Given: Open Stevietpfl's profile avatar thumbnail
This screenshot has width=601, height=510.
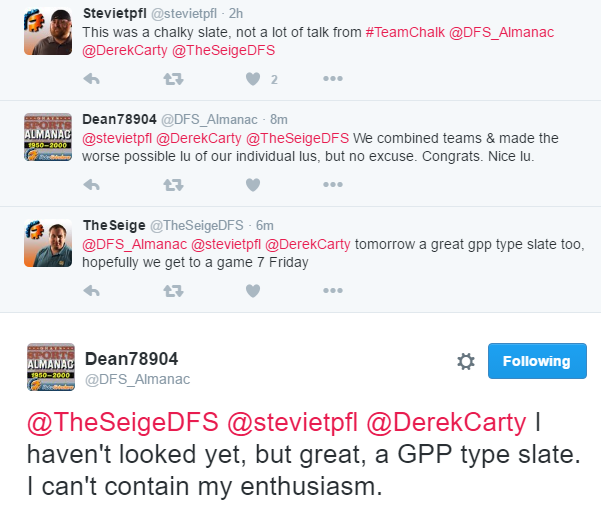Looking at the screenshot, I should coord(48,31).
